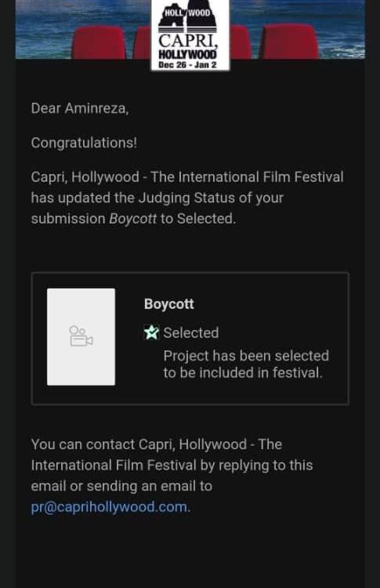Click the 'Project has been selected' description
Image resolution: width=380 pixels, height=588 pixels.
click(246, 364)
